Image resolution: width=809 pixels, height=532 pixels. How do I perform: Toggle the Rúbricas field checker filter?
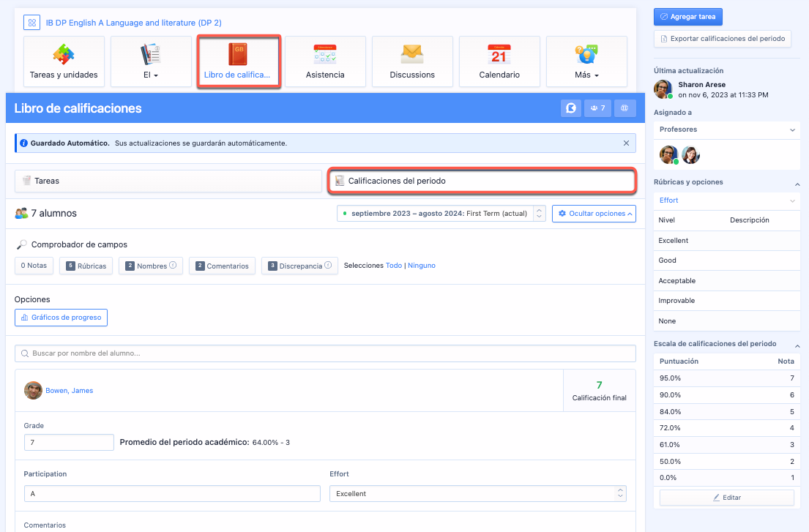(86, 266)
